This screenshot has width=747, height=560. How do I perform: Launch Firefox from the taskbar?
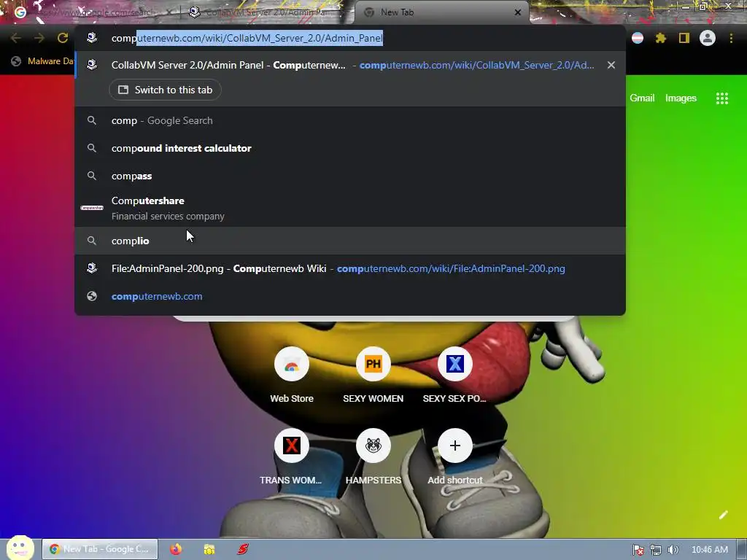click(x=176, y=549)
